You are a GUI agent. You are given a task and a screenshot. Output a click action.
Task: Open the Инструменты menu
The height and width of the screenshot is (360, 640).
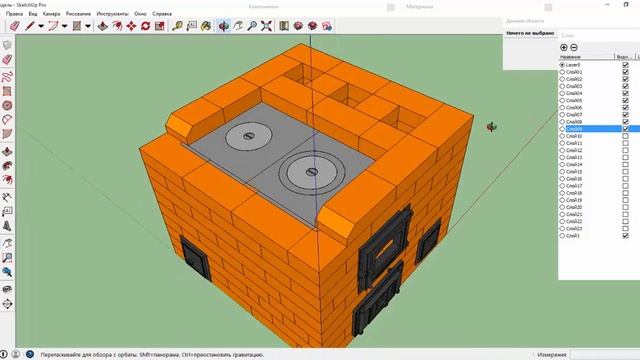pyautogui.click(x=112, y=14)
